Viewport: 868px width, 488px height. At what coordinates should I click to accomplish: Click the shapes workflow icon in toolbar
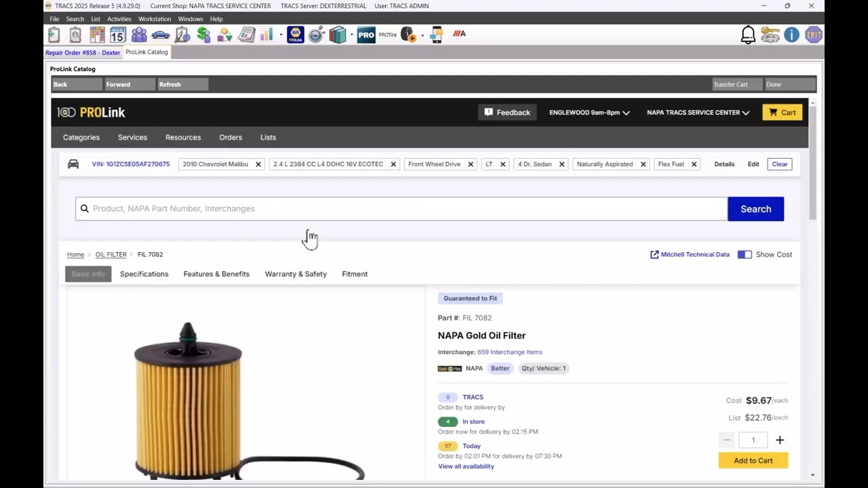(224, 35)
